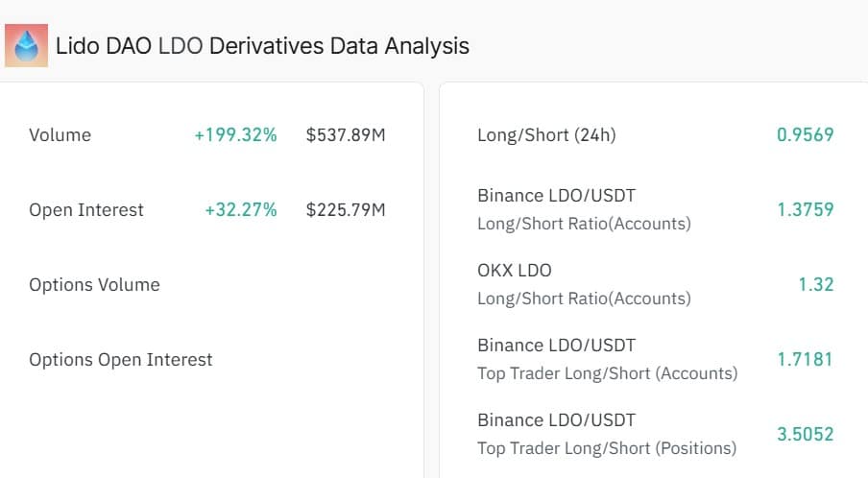Select the 0.9569 long/short value

coord(805,134)
